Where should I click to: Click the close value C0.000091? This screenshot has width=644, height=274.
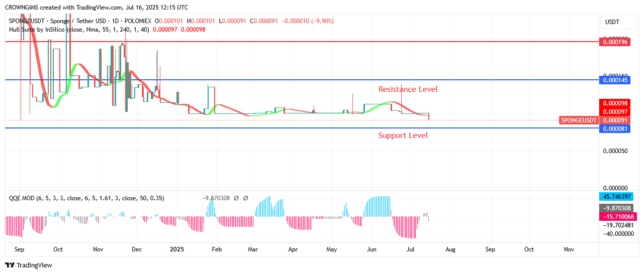264,21
